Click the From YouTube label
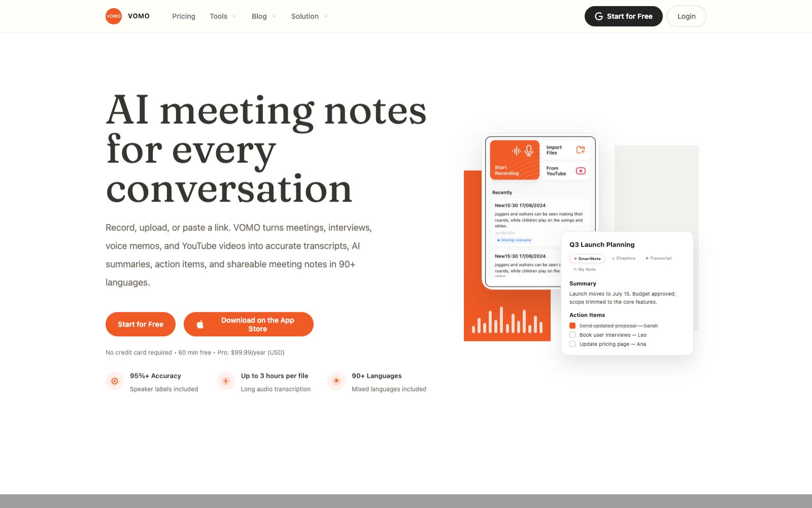 [556, 171]
